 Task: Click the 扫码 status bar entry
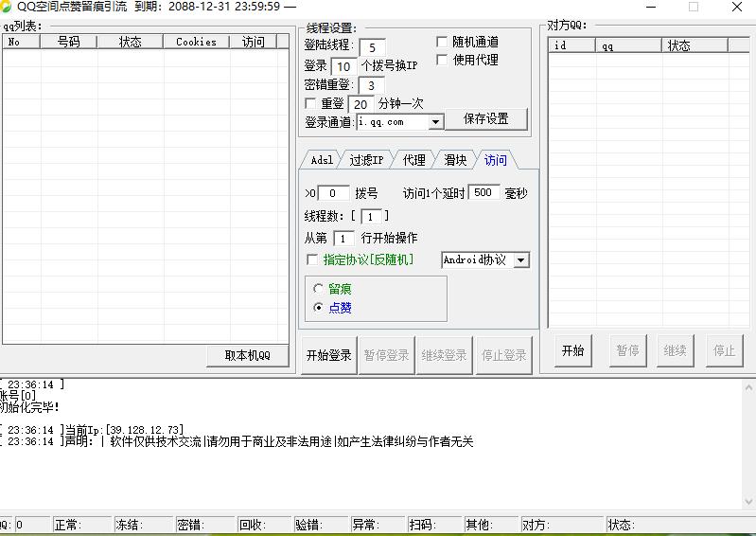tap(434, 525)
